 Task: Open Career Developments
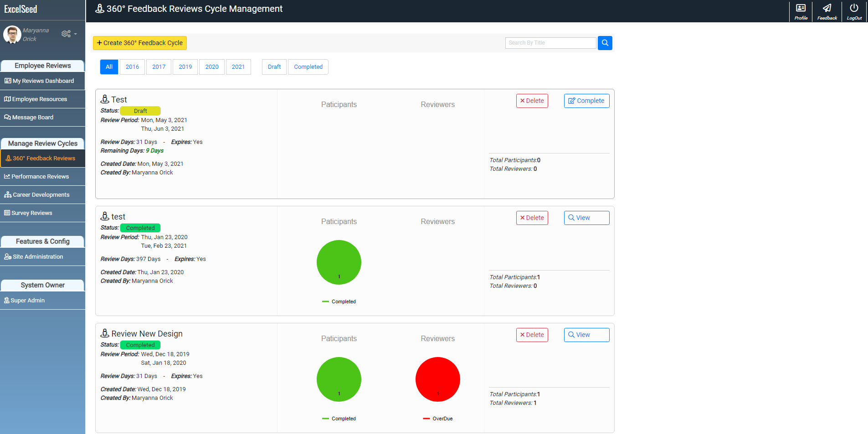click(41, 194)
